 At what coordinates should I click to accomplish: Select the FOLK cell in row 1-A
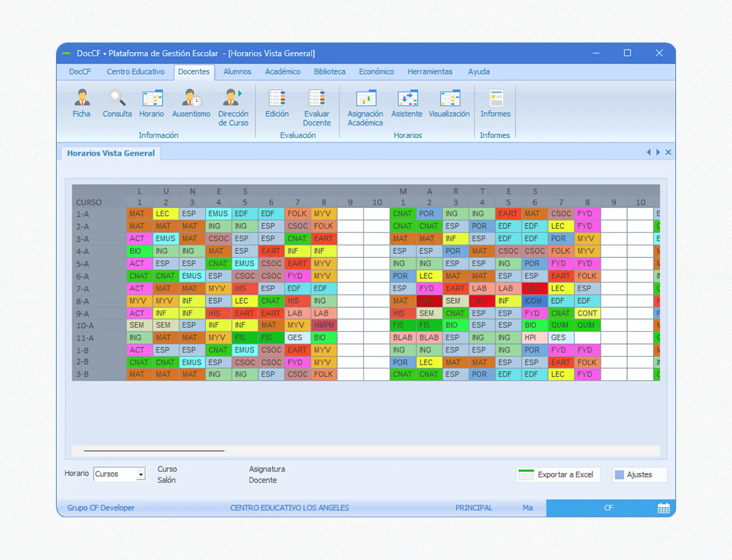coord(297,214)
